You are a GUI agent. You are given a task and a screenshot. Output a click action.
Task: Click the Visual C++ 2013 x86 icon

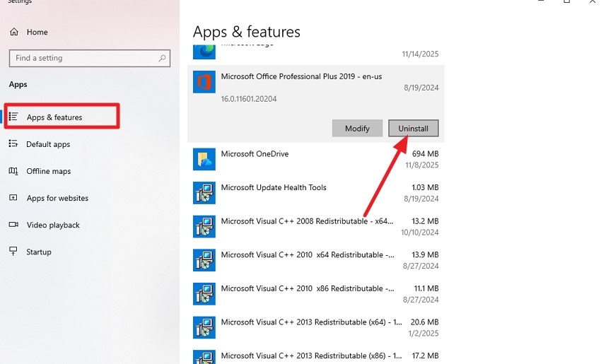204,357
